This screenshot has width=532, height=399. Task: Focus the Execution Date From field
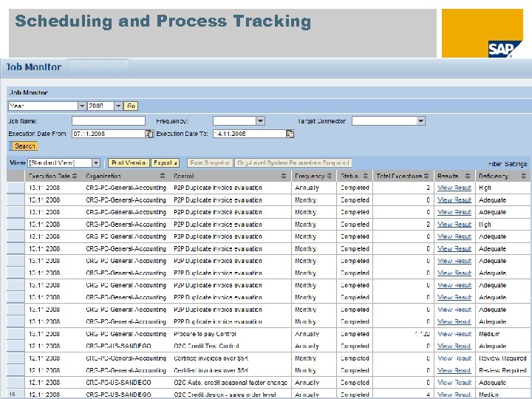109,134
